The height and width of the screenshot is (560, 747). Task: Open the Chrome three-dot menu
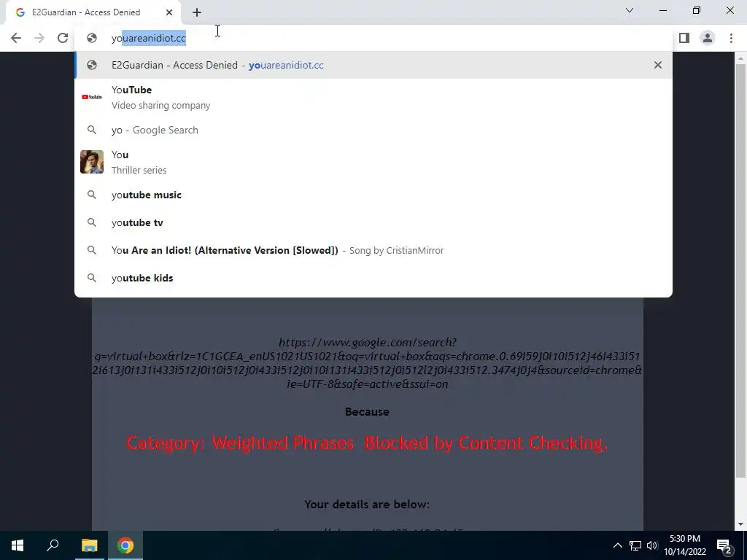pyautogui.click(x=731, y=38)
